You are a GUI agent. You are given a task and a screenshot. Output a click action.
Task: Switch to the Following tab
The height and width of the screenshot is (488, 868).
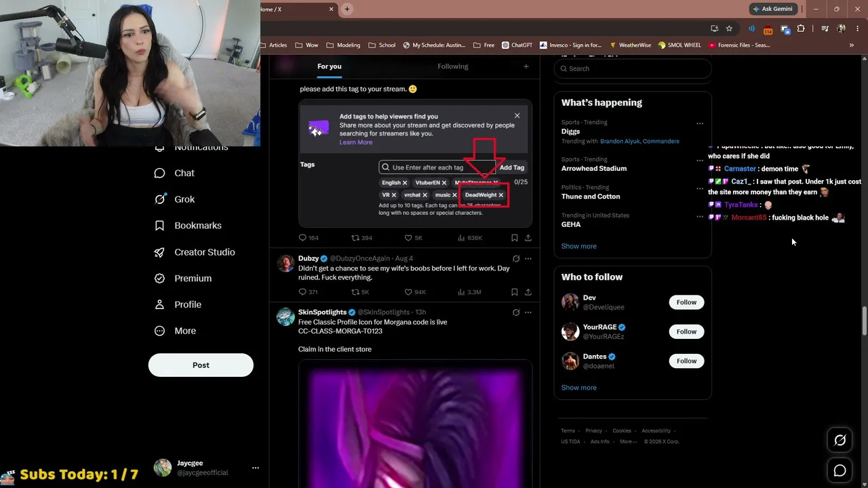[x=453, y=66]
